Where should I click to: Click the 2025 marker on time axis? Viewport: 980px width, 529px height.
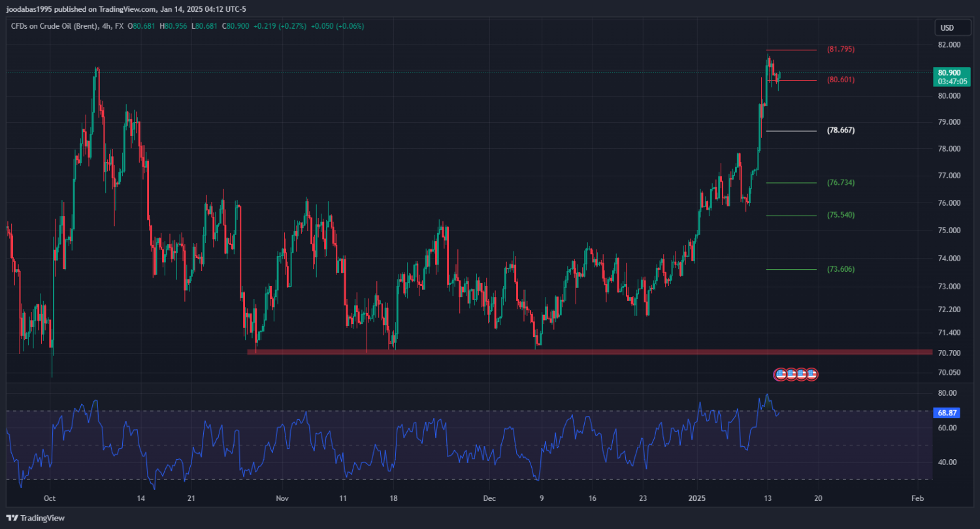[x=699, y=498]
